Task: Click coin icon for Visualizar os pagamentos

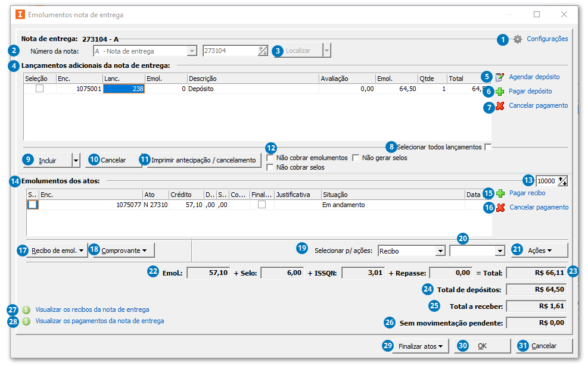Action: click(26, 321)
